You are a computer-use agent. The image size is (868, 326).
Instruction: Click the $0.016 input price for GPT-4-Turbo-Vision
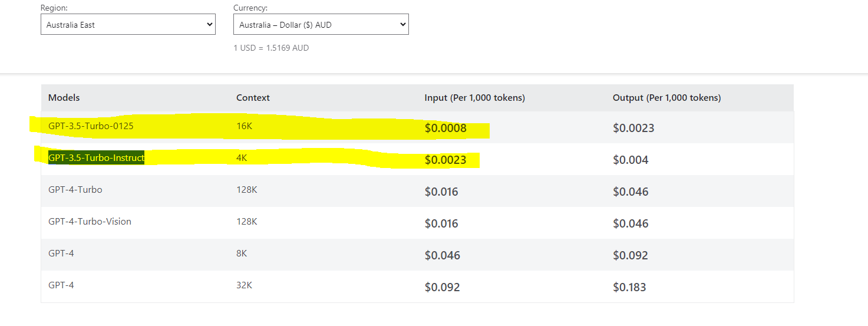coord(441,224)
